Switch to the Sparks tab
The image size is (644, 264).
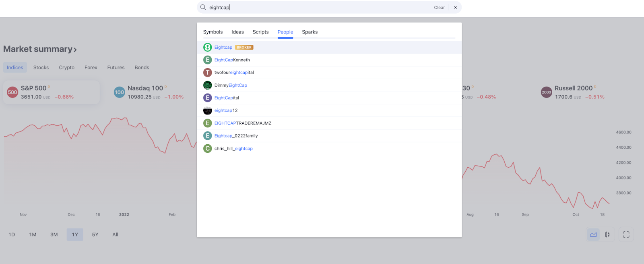(310, 32)
